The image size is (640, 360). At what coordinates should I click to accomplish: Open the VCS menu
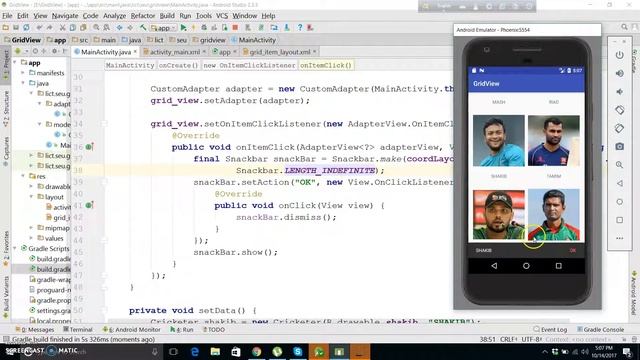[x=222, y=16]
